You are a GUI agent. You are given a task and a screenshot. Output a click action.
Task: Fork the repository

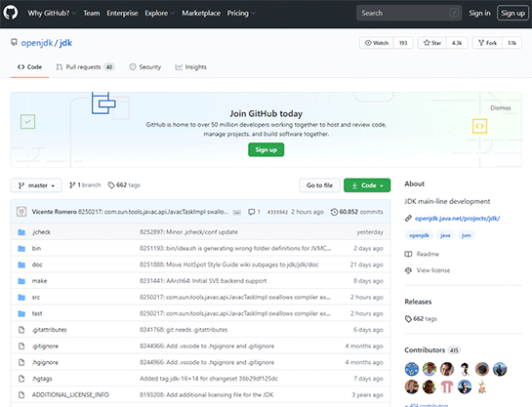[487, 43]
